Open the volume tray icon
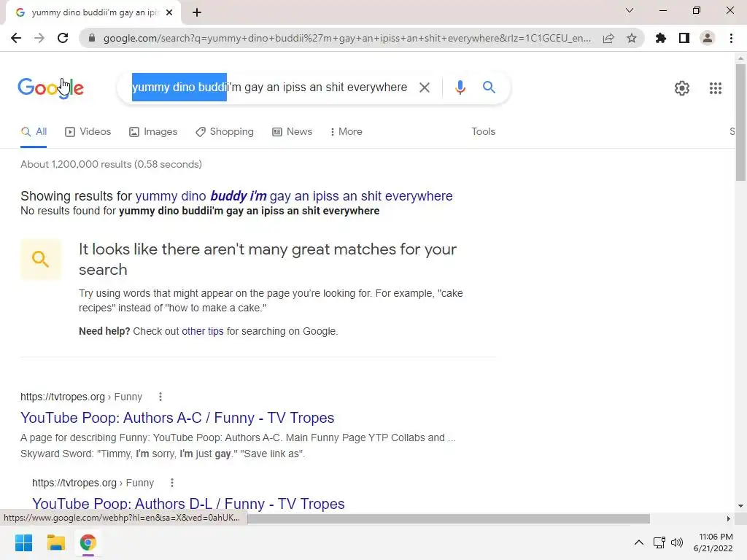747x560 pixels. click(676, 542)
